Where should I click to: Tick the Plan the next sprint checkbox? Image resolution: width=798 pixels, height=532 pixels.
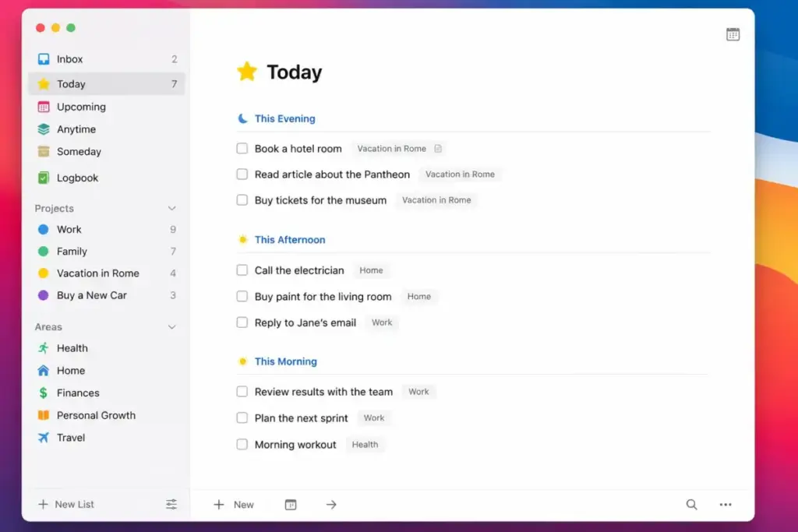(242, 418)
